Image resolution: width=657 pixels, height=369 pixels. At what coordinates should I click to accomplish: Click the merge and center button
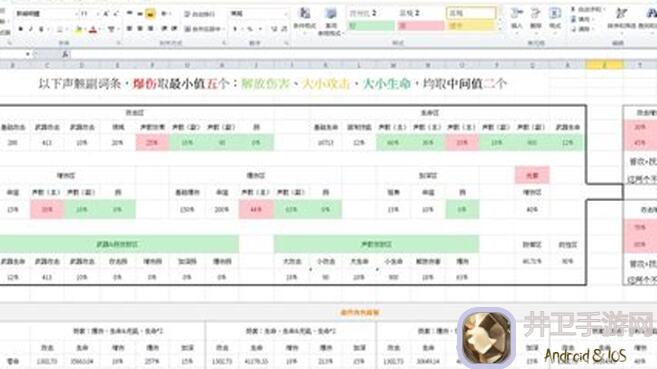click(x=202, y=29)
